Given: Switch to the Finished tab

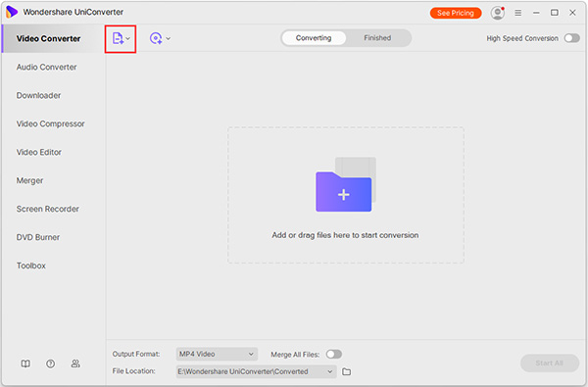Looking at the screenshot, I should (x=377, y=38).
